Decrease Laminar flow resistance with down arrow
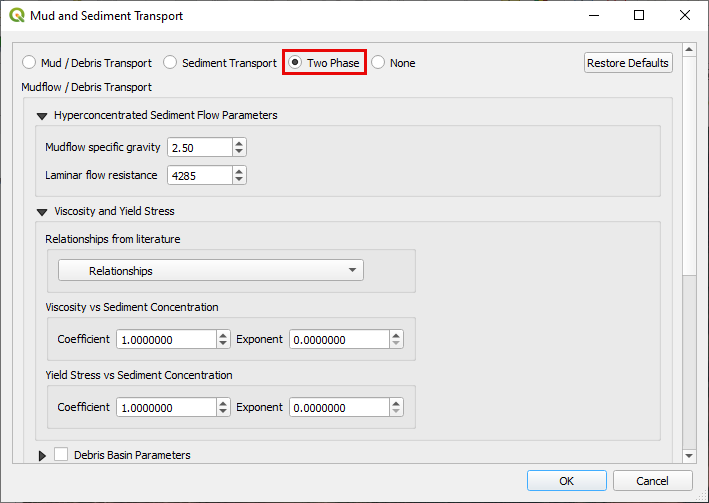 click(239, 180)
